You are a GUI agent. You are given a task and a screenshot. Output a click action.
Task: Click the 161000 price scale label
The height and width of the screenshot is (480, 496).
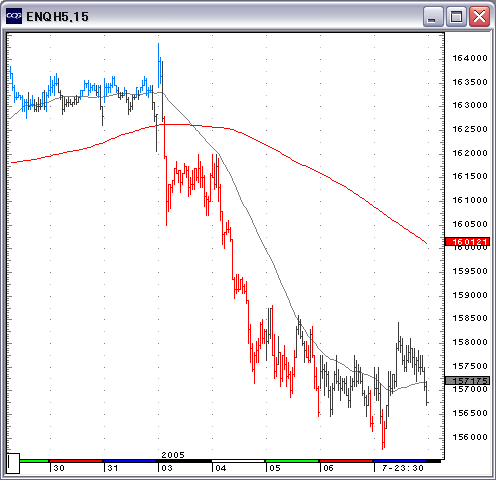coord(470,200)
